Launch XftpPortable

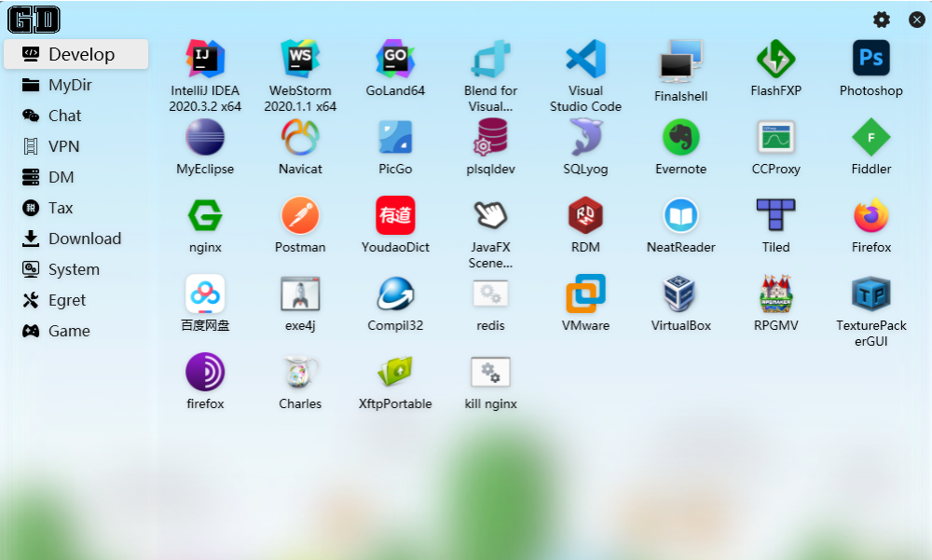(x=395, y=372)
